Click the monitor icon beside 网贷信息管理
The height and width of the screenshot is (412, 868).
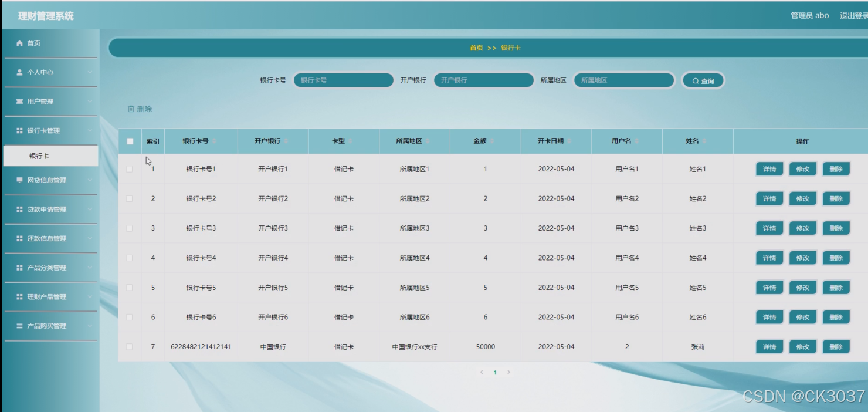(x=19, y=180)
